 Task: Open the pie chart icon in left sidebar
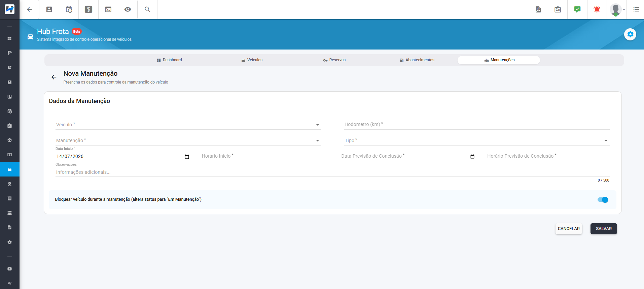click(9, 68)
